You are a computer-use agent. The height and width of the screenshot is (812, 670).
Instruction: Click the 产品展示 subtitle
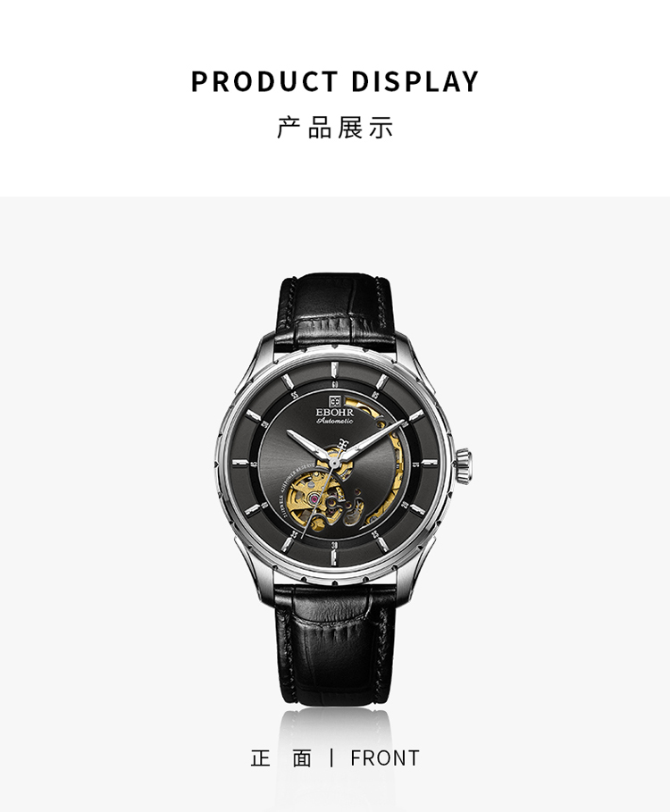(335, 128)
